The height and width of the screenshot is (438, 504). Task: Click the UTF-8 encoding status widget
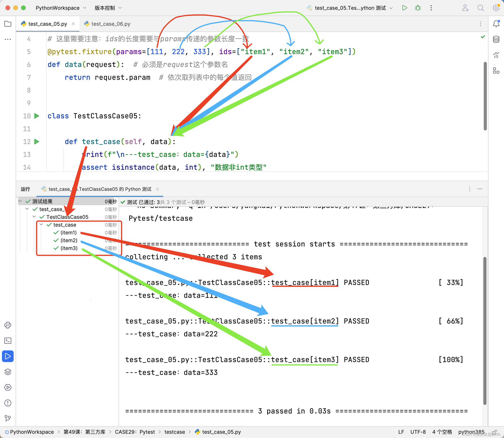[418, 432]
